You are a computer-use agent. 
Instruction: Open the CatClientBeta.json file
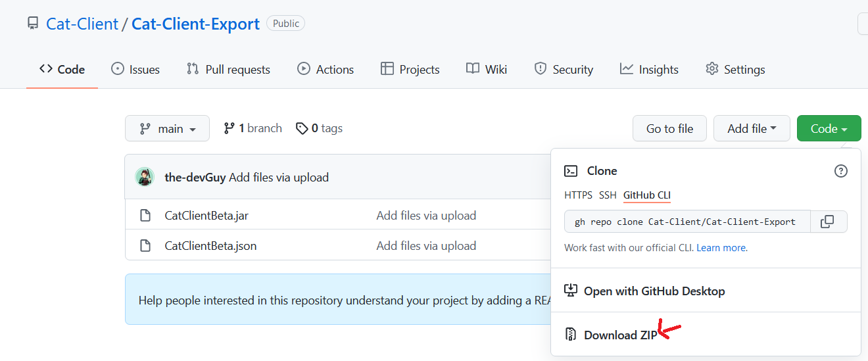point(210,246)
